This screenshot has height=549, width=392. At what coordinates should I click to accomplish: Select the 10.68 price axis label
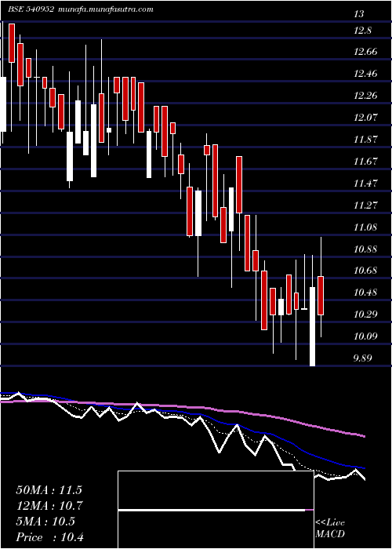[x=365, y=271]
